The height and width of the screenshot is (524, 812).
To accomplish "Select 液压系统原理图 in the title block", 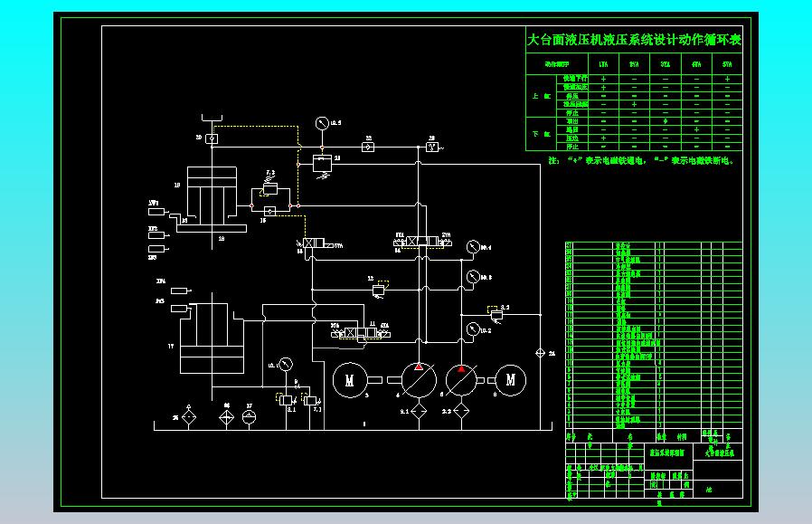I will point(667,453).
